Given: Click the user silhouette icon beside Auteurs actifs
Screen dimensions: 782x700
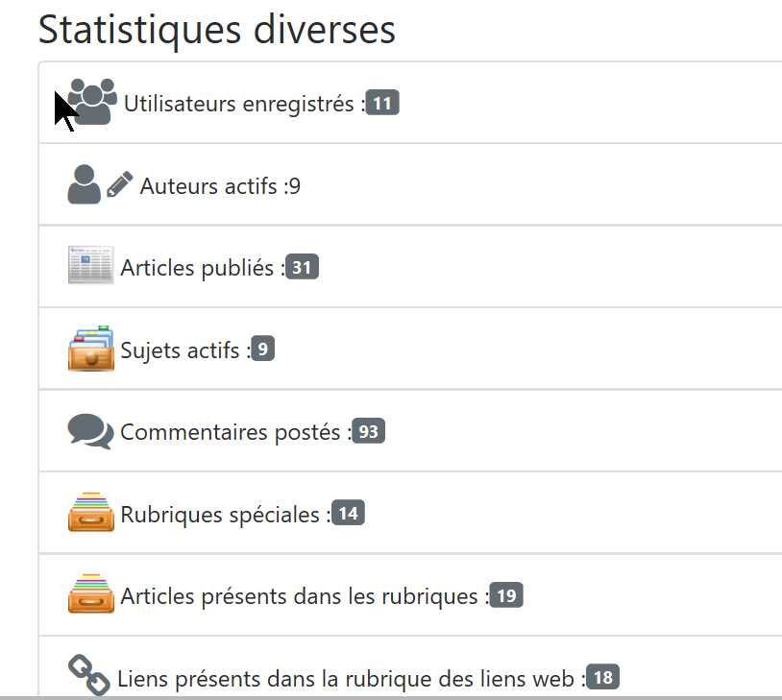Looking at the screenshot, I should pos(84,184).
